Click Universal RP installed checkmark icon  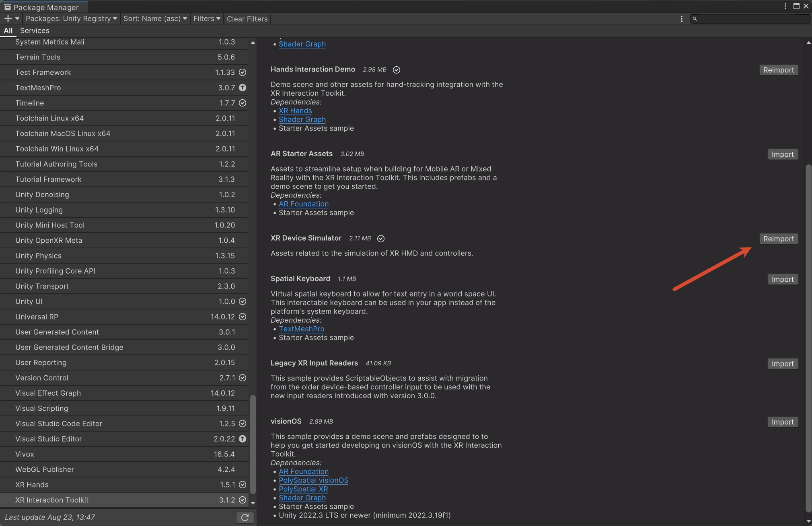point(243,317)
